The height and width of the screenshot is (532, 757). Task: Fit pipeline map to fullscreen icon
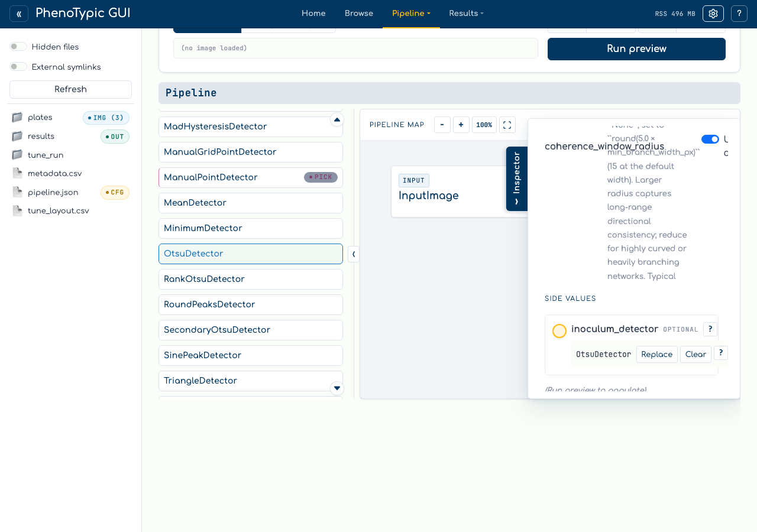click(507, 125)
